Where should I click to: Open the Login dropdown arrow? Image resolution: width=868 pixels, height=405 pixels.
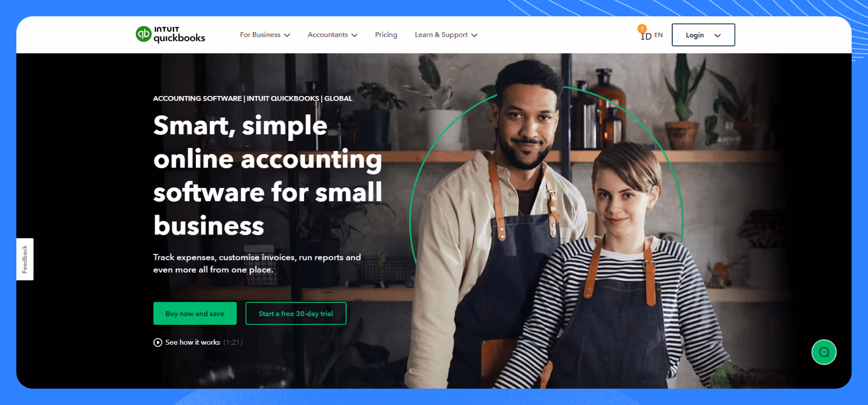point(718,35)
